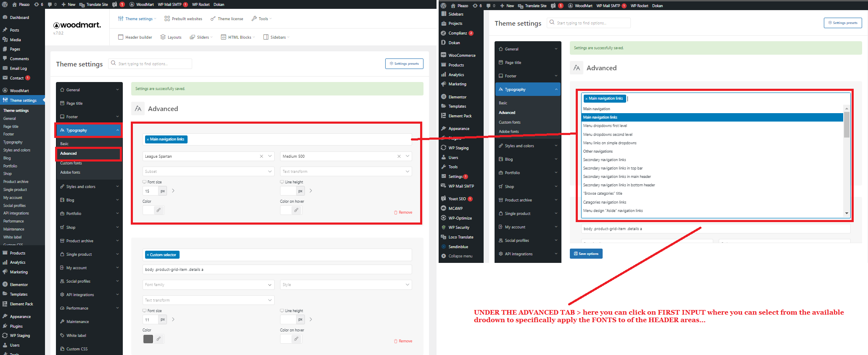868x355 pixels.
Task: Click Remove below League Spartan settings
Action: pyautogui.click(x=403, y=212)
